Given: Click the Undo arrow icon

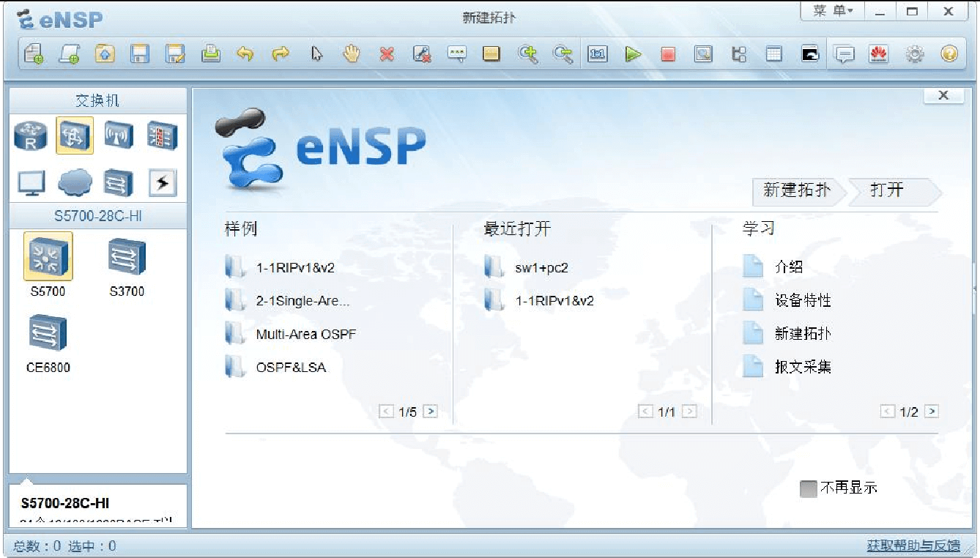Looking at the screenshot, I should tap(245, 54).
